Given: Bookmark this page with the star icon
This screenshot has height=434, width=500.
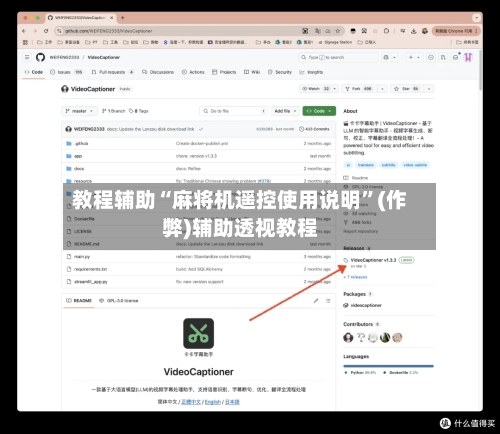Looking at the screenshot, I should [x=338, y=31].
